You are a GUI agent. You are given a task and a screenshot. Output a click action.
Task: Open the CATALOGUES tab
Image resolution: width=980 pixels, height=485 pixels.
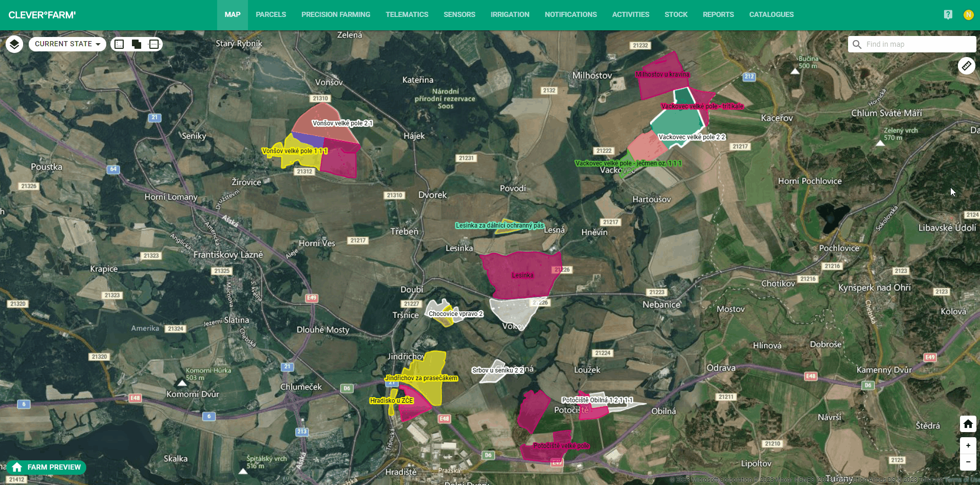point(772,15)
